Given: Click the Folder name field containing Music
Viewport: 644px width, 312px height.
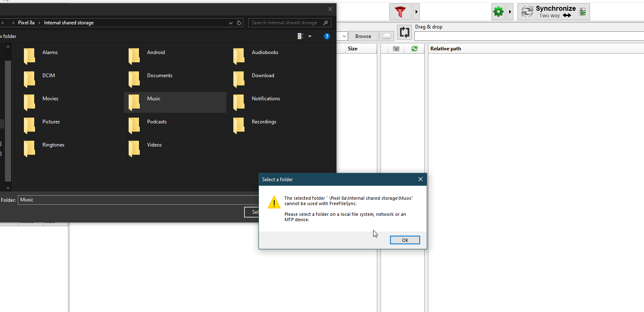Looking at the screenshot, I should pyautogui.click(x=138, y=200).
